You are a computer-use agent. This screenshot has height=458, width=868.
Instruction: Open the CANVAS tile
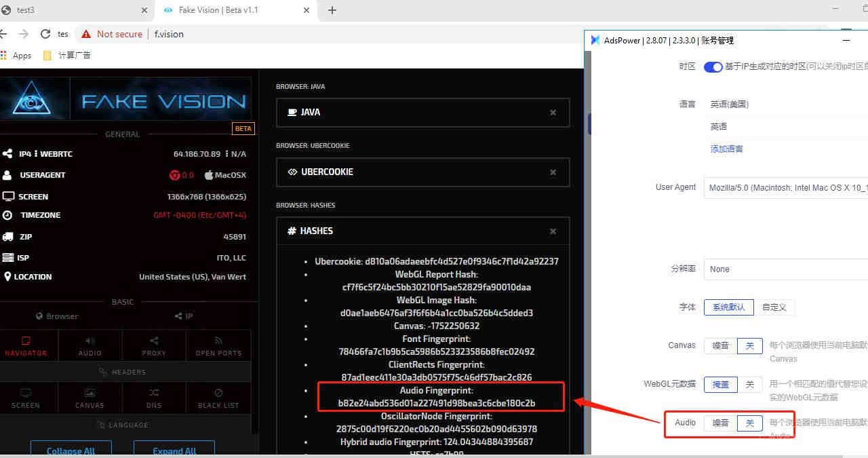coord(90,398)
